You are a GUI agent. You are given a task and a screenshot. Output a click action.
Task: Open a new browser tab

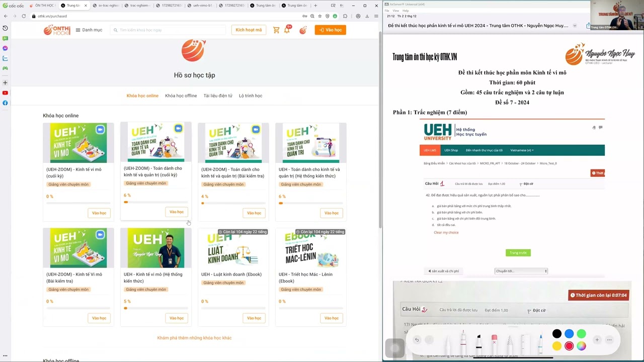click(315, 6)
